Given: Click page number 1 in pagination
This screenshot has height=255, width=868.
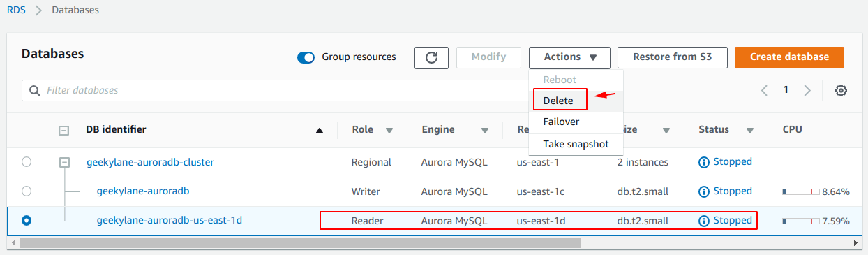Looking at the screenshot, I should point(786,90).
